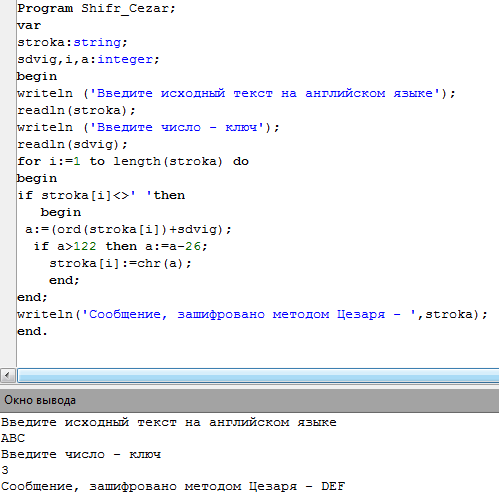
Task: Click the horizontal scrollbar thumb
Action: click(258, 375)
